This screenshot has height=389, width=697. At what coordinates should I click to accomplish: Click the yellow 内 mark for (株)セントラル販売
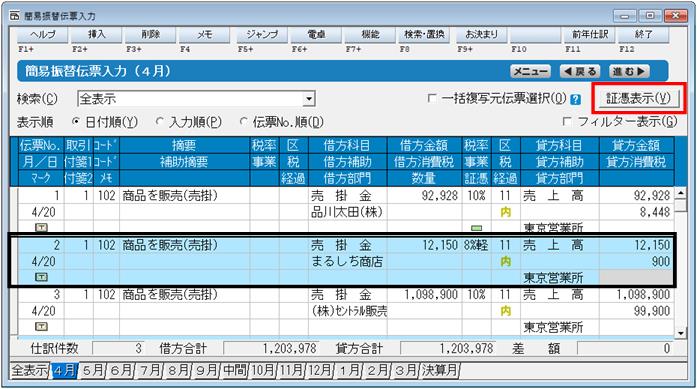pos(505,311)
